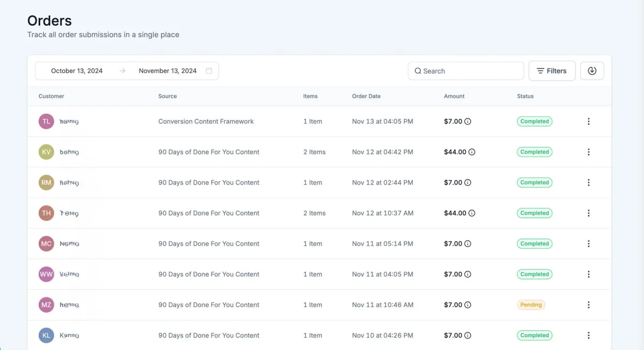Open three-dot menu for MZ pending order
Image resolution: width=644 pixels, height=350 pixels.
[x=588, y=305]
